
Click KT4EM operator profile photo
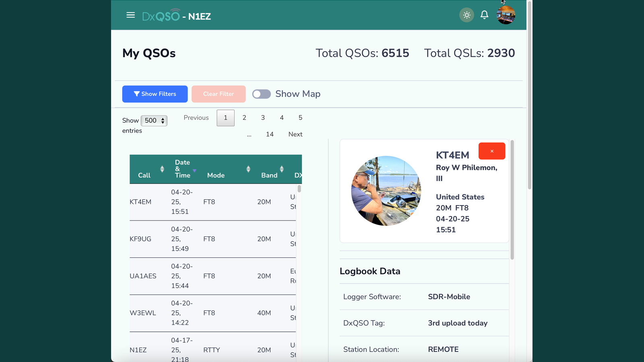click(386, 191)
